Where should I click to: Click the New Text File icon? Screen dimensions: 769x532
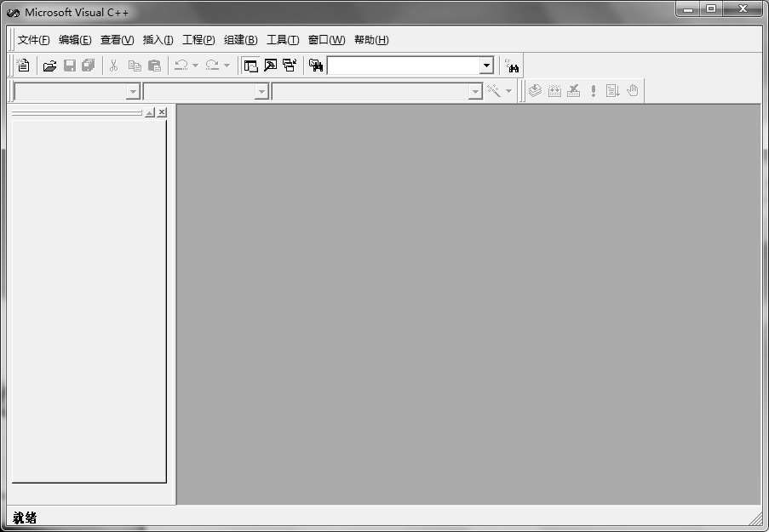[23, 66]
